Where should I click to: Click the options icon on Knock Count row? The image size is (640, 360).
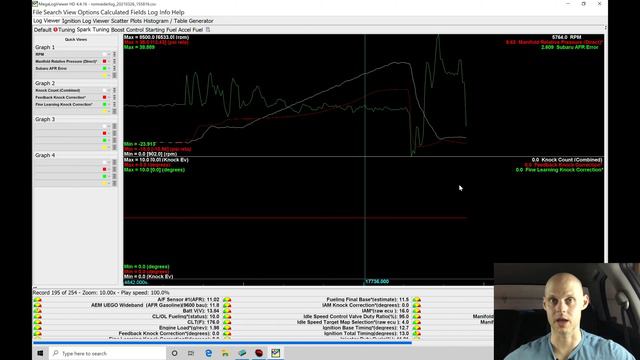tap(115, 90)
